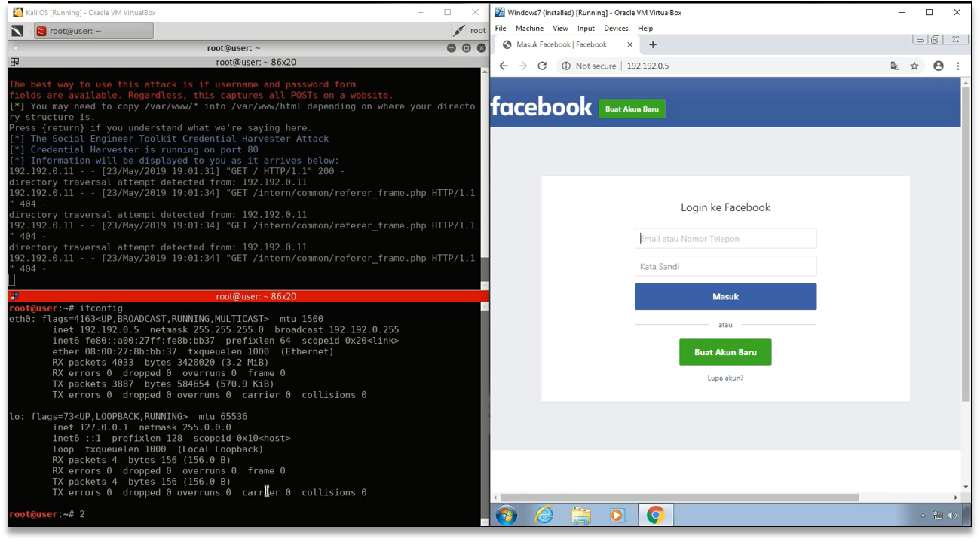Click the red lower terminal pane title icon

coord(14,296)
